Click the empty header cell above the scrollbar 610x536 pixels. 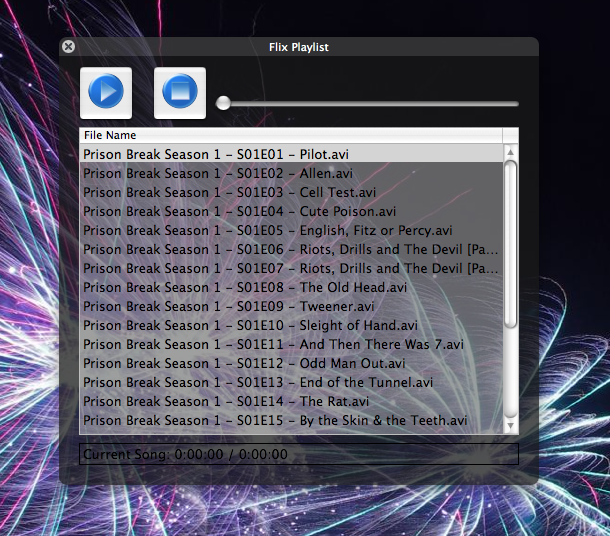tap(510, 135)
